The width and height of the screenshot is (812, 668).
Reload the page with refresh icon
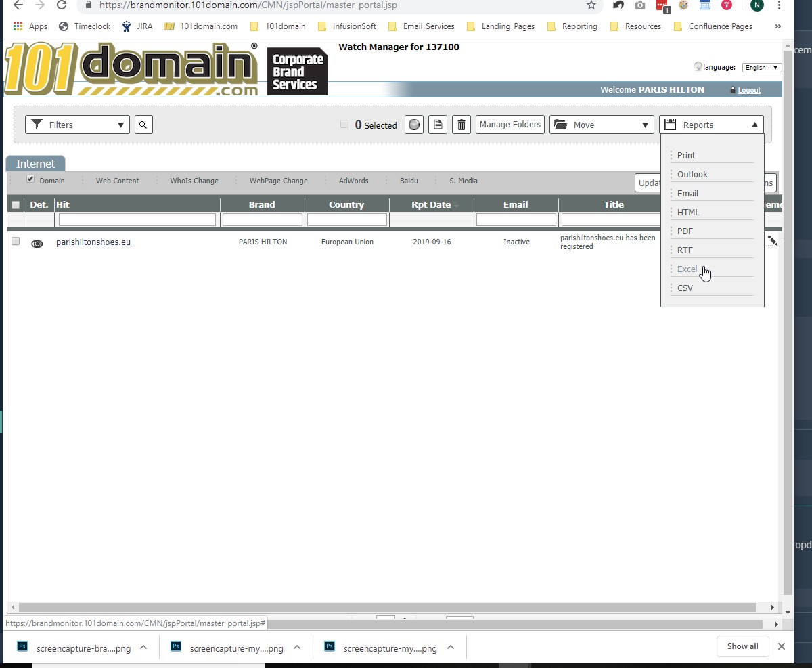coord(62,5)
